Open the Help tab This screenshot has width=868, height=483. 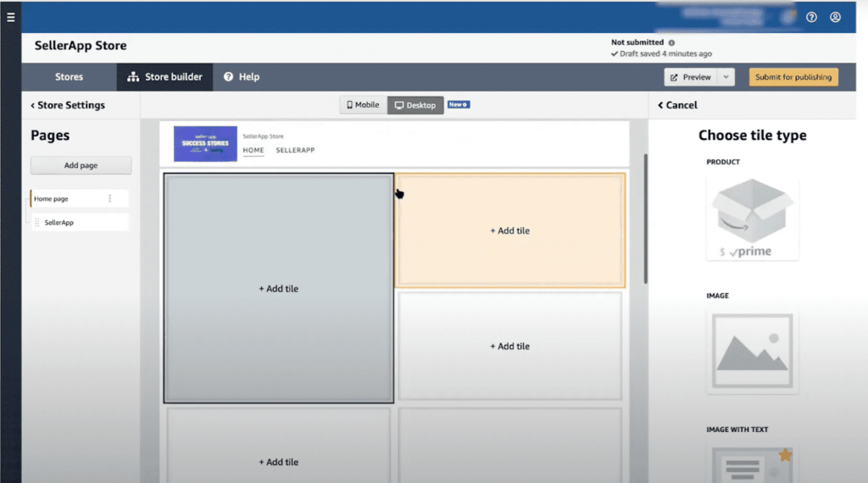pyautogui.click(x=241, y=77)
